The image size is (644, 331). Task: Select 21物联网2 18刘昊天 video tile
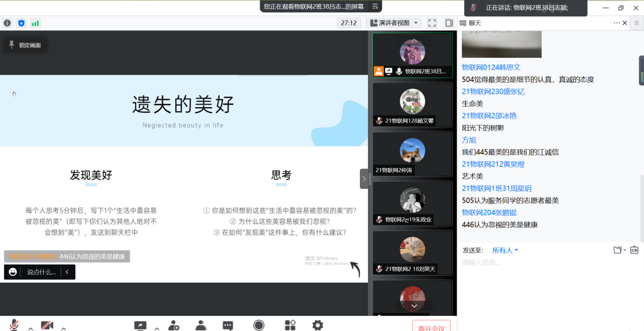click(412, 252)
